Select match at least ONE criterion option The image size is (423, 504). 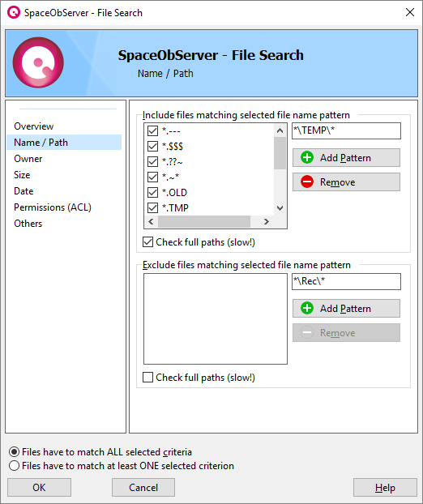pyautogui.click(x=14, y=466)
